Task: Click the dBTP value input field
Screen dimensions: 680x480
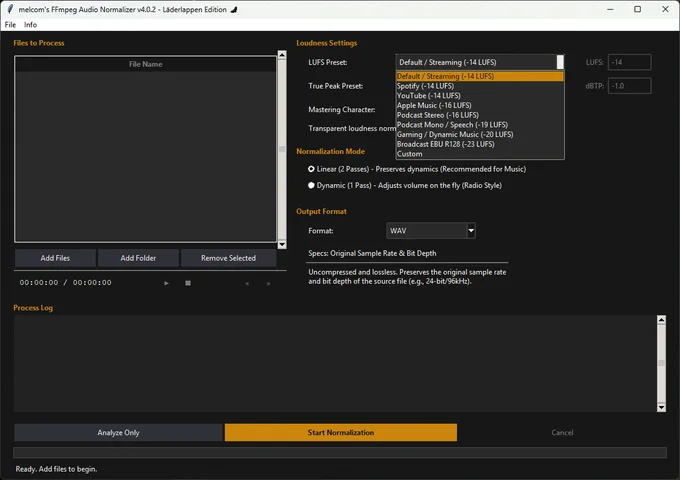Action: point(629,86)
